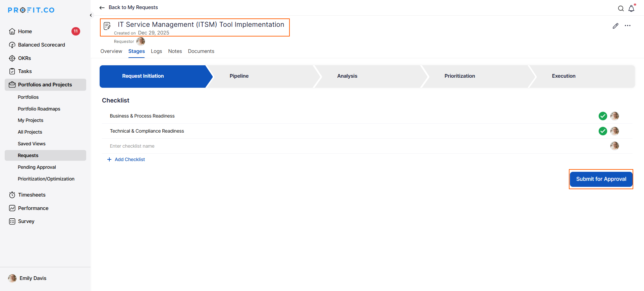The width and height of the screenshot is (644, 291).
Task: Open the Documents tab
Action: pyautogui.click(x=201, y=51)
